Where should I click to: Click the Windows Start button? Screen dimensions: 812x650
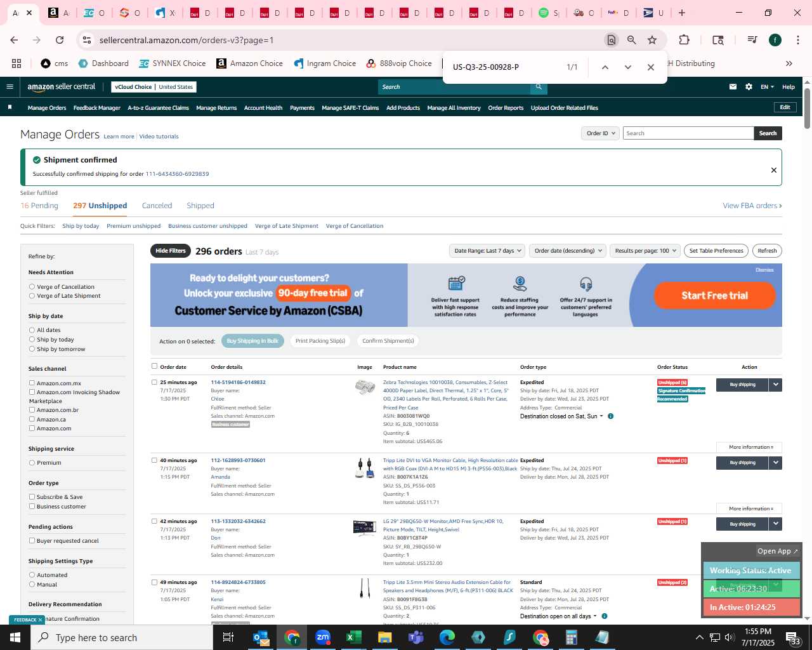[15, 637]
